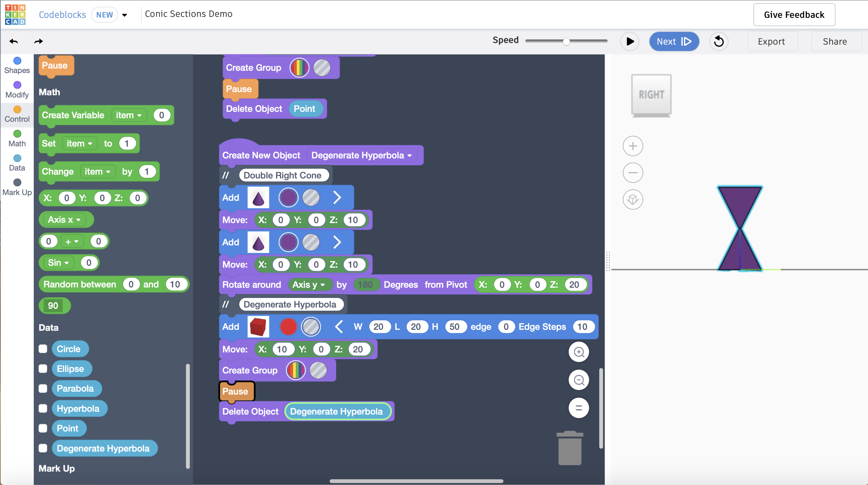Open purple color swatch of first cone
Screen dimensions: 868x485
[x=288, y=198]
